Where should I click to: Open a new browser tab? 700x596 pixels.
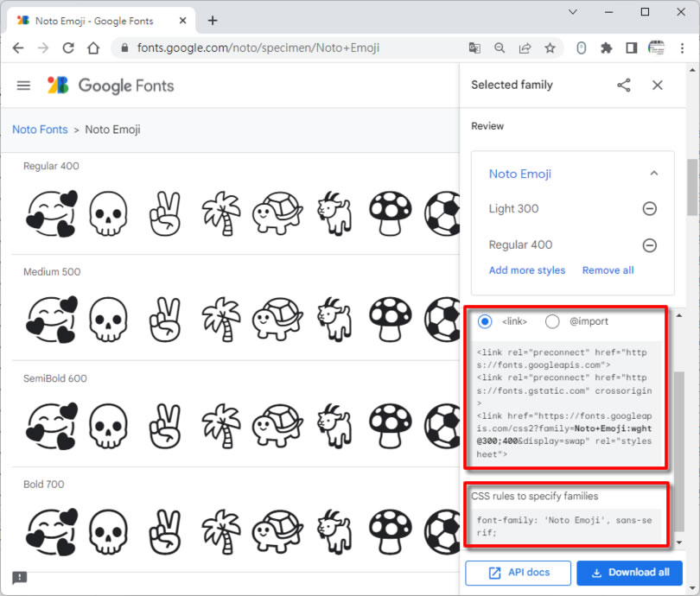click(213, 21)
